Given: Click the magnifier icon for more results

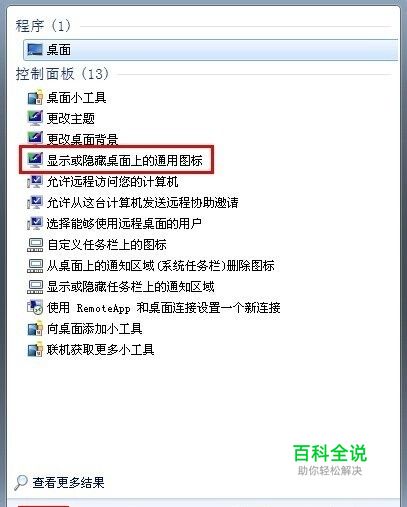Looking at the screenshot, I should point(21,482).
